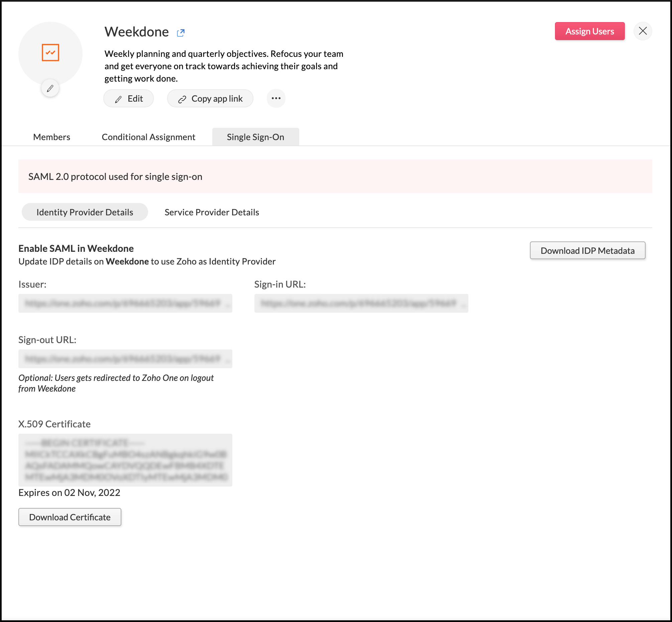Close the Weekdone app panel

pos(643,31)
